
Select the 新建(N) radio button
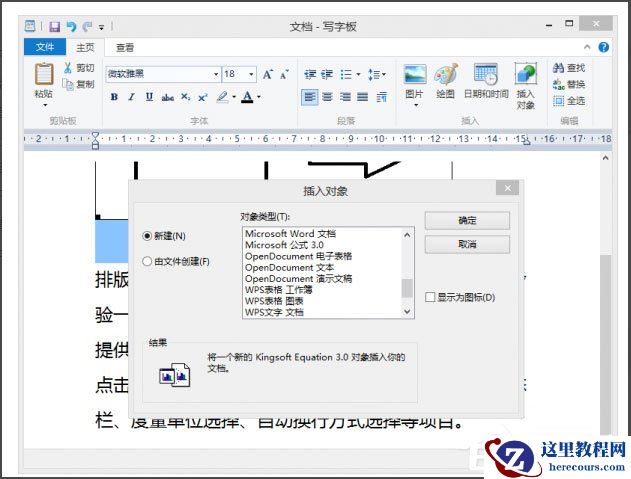(x=147, y=236)
